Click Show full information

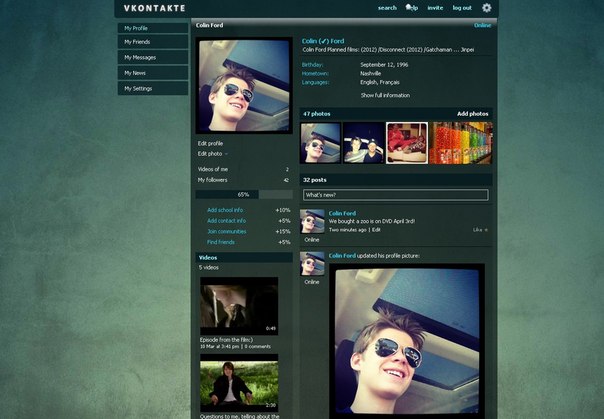tap(385, 95)
